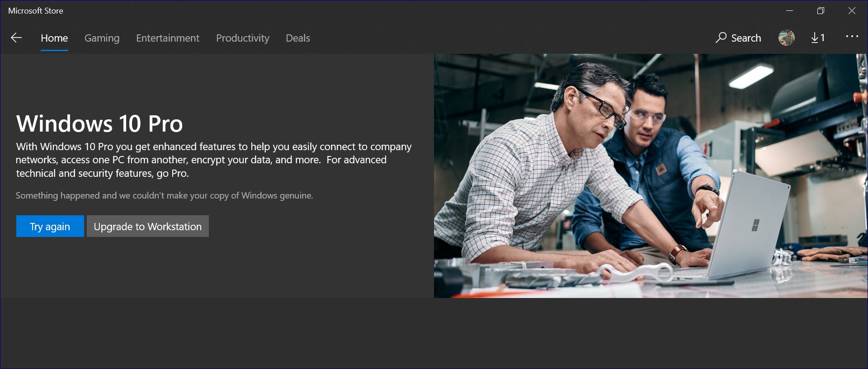
Task: View the Deals tab
Action: click(x=298, y=38)
